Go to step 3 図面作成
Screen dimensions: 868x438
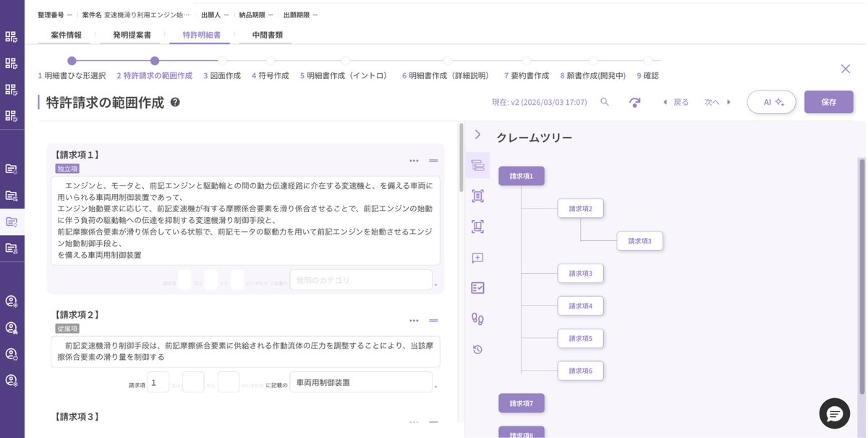(x=222, y=75)
